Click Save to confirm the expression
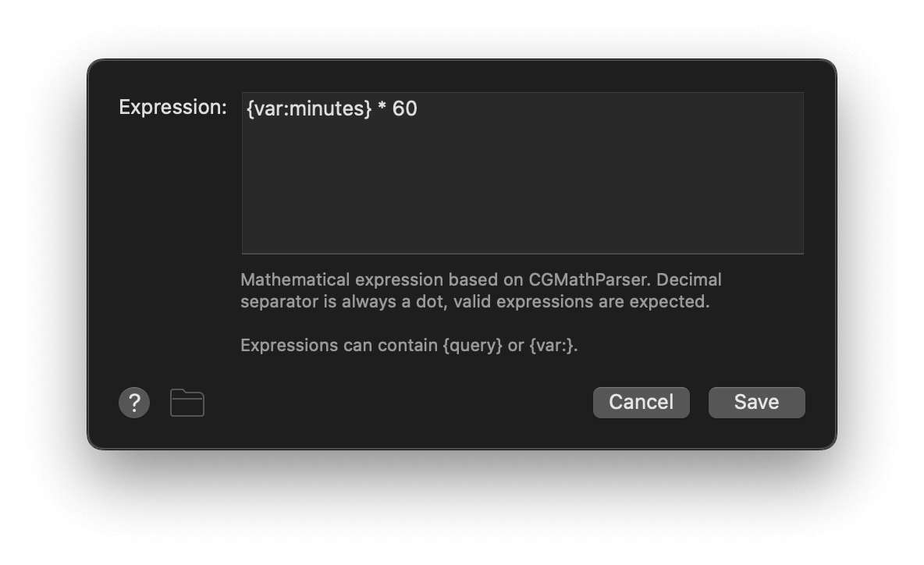924x565 pixels. pos(755,402)
